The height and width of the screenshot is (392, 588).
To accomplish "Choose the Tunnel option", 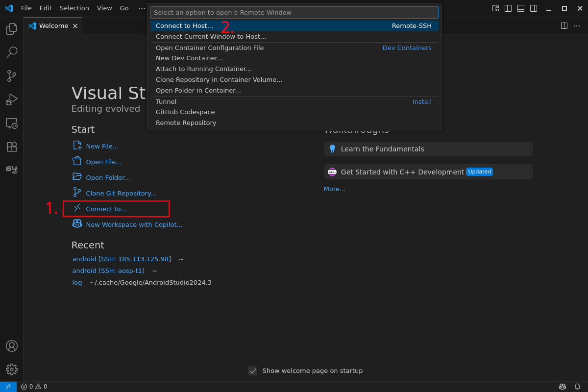I will coord(294,101).
